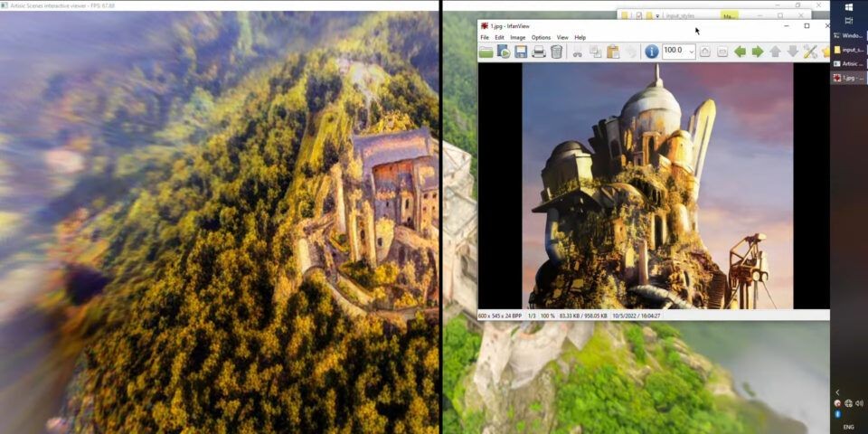This screenshot has height=434, width=868.
Task: Click the Save floppy disk icon
Action: (521, 52)
